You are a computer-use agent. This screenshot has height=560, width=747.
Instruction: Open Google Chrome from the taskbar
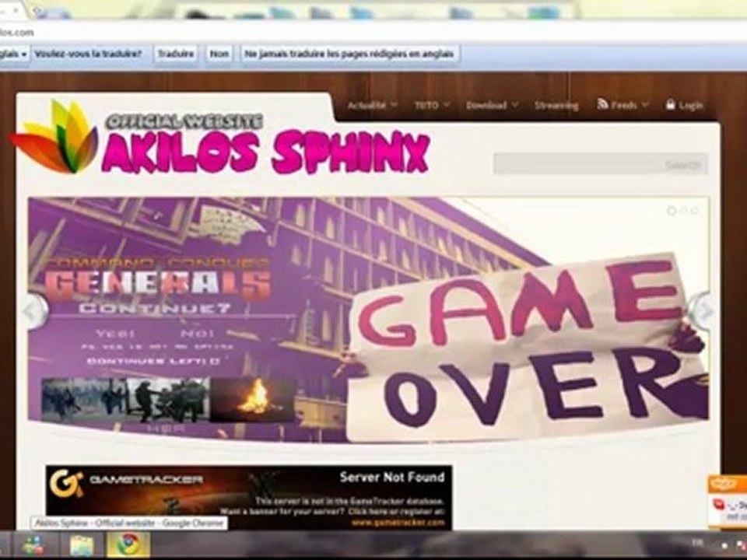pyautogui.click(x=128, y=545)
